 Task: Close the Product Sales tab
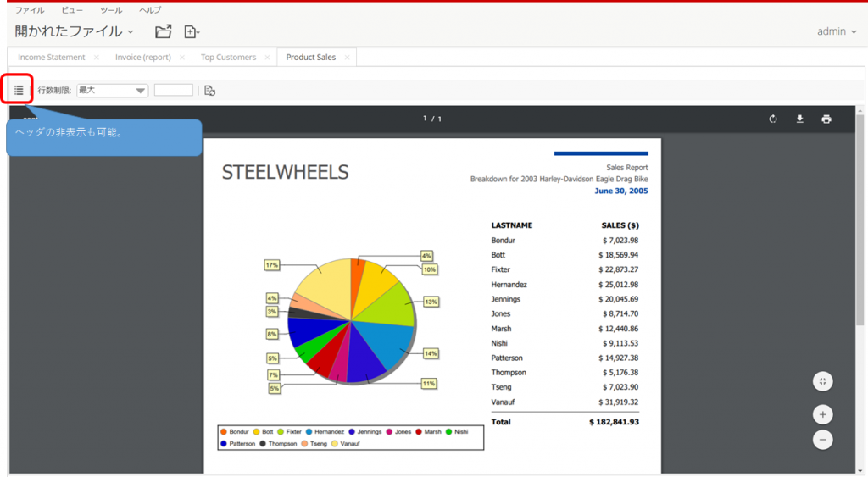pos(347,58)
